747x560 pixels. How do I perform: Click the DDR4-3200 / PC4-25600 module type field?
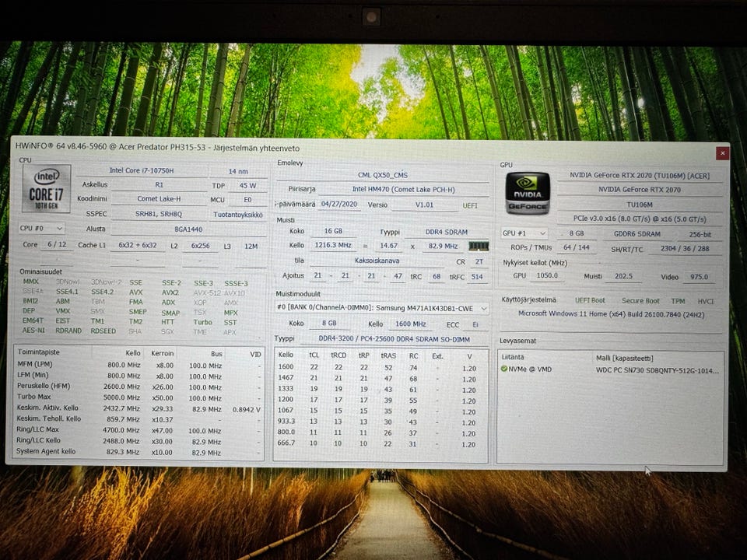pyautogui.click(x=394, y=339)
